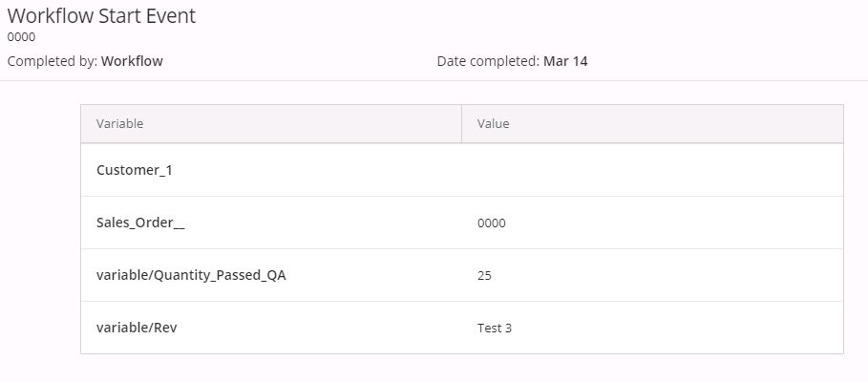Click the horizontal divider below the completion details
868x382 pixels.
click(x=434, y=81)
